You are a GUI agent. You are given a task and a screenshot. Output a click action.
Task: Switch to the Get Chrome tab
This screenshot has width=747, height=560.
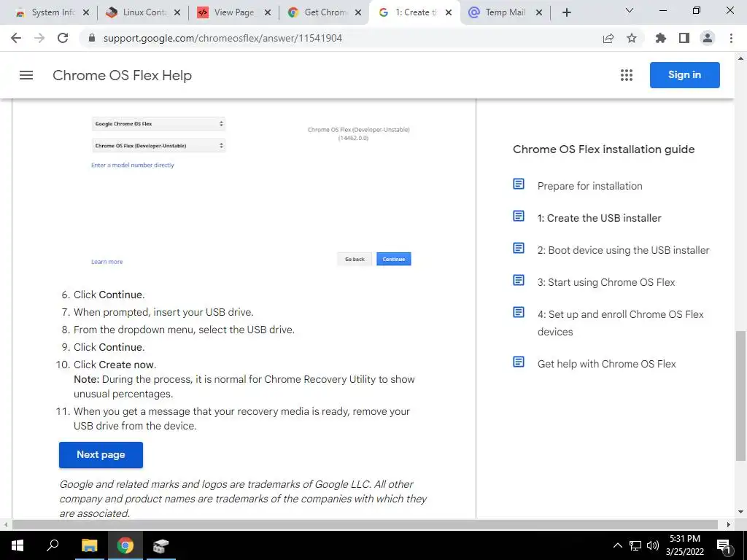(x=324, y=13)
